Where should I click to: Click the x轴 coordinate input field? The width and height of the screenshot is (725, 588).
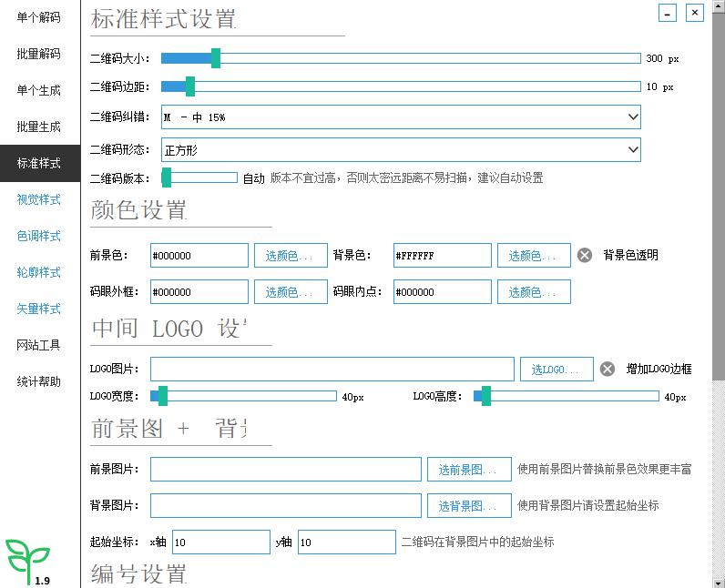tap(221, 542)
